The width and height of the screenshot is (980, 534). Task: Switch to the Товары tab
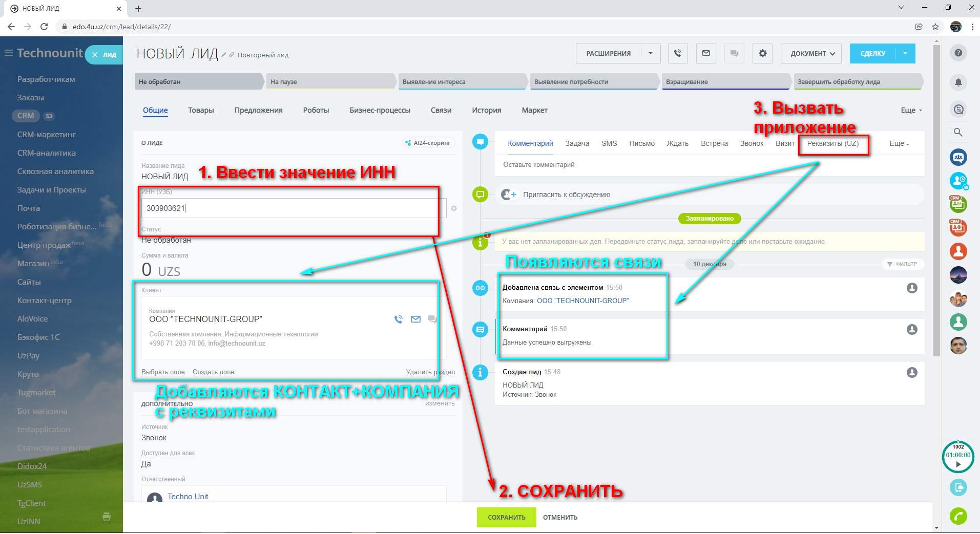[x=201, y=110]
